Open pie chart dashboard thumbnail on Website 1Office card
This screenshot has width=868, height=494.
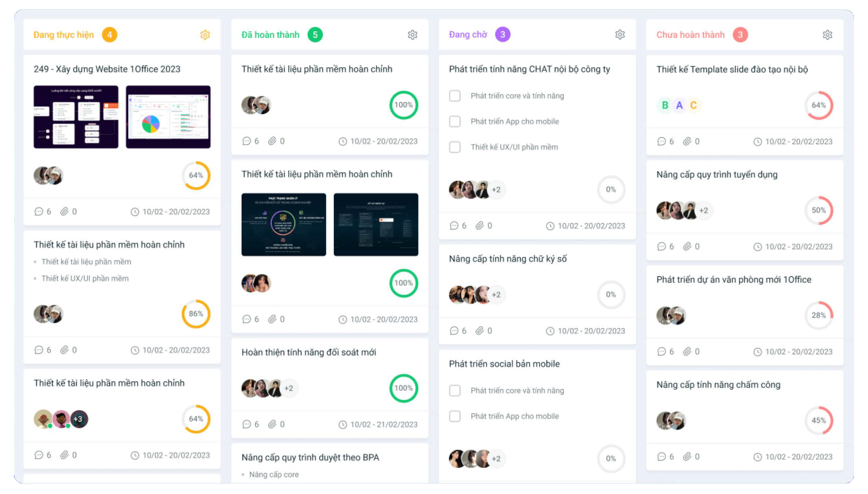(x=168, y=117)
